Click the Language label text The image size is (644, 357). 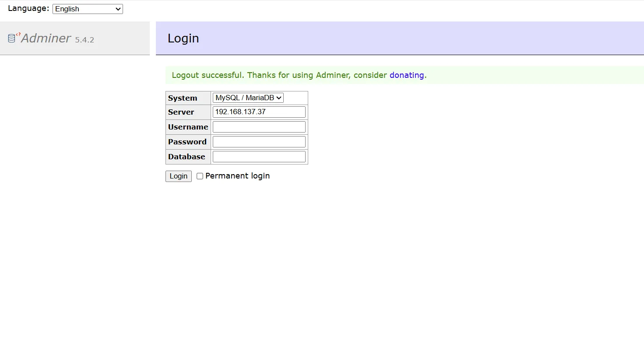pyautogui.click(x=28, y=8)
